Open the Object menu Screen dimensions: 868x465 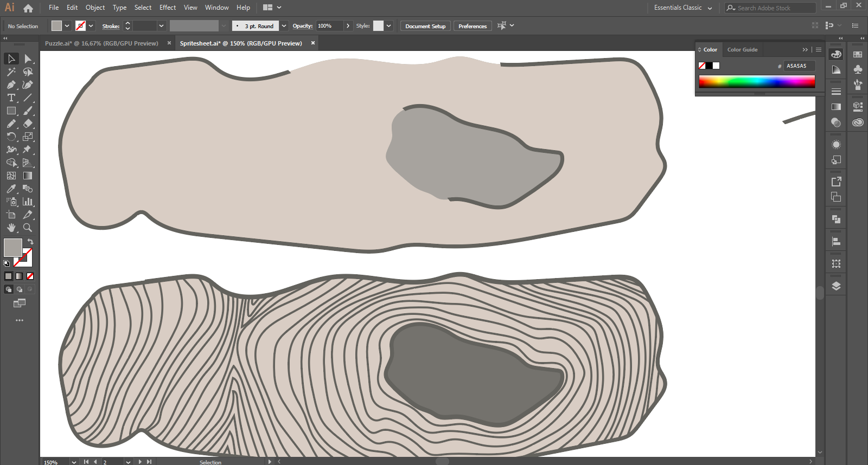pyautogui.click(x=95, y=8)
